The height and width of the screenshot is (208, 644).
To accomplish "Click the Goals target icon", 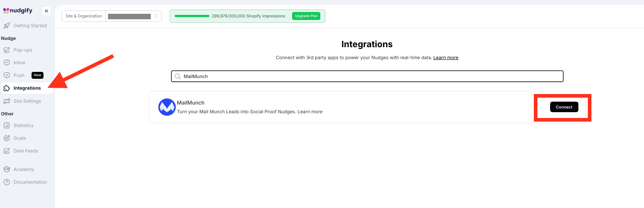I will pos(7,138).
